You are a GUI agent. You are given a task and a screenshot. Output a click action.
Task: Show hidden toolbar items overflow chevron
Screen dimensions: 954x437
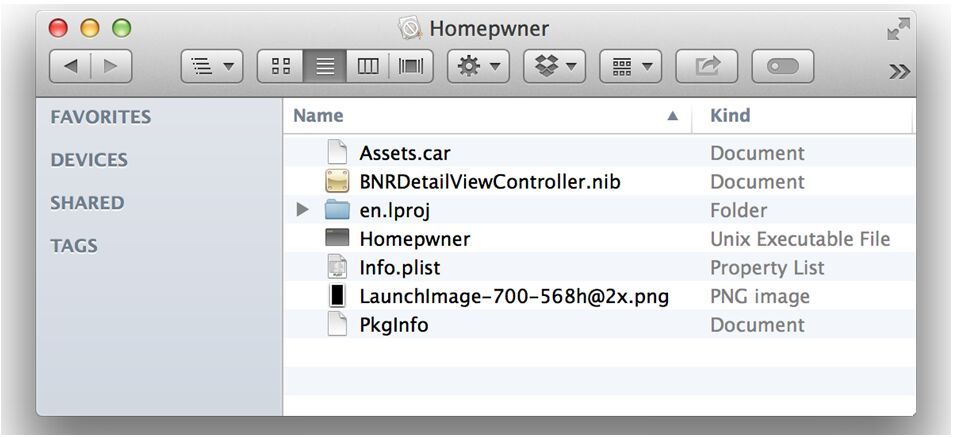coord(899,72)
